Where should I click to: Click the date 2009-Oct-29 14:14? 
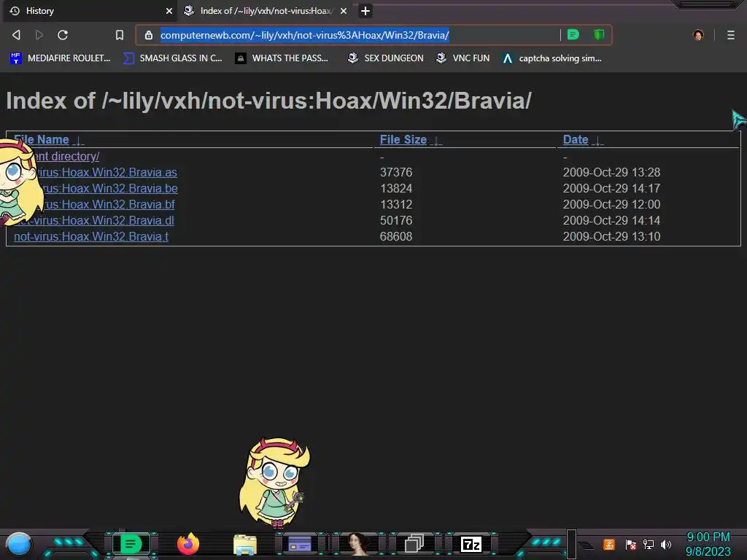coord(612,220)
